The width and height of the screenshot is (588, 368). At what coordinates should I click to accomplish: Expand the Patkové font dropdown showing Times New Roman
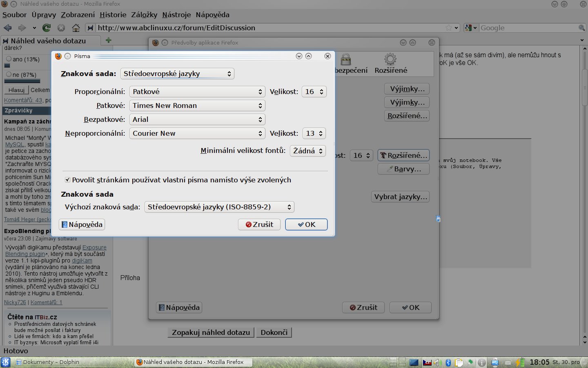tap(197, 105)
